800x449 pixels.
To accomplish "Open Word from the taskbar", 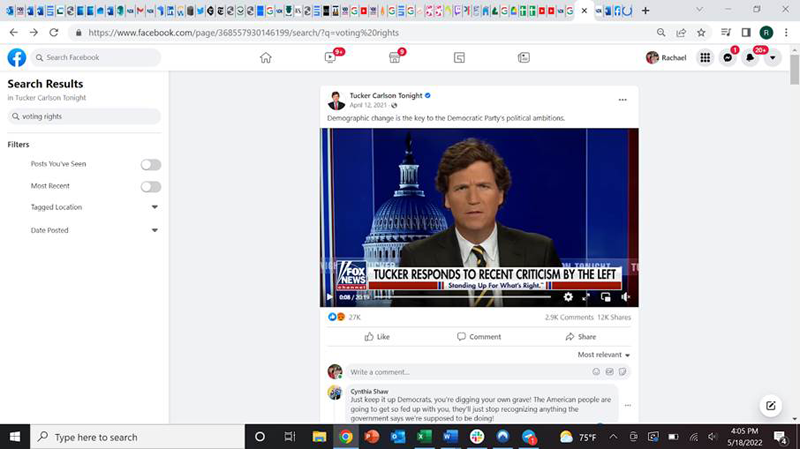I will [x=450, y=437].
